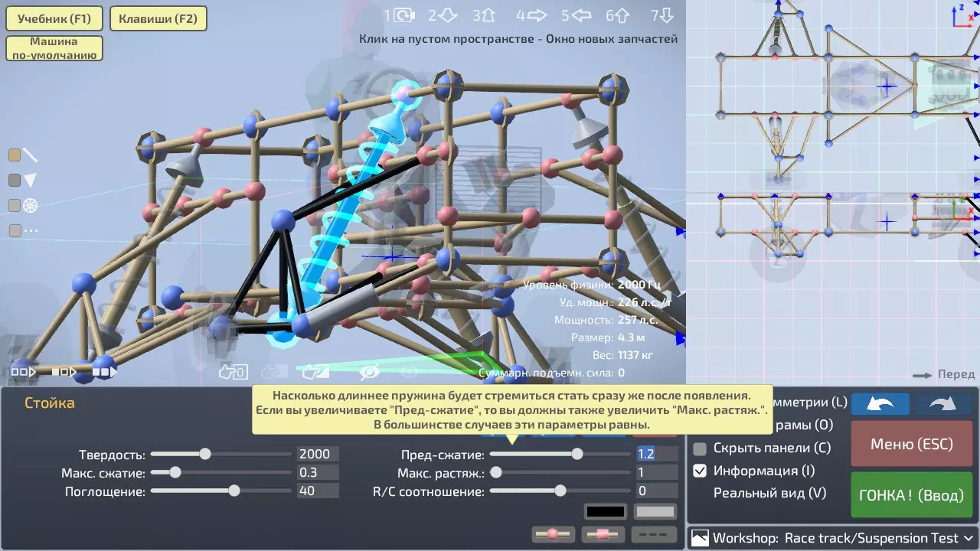Adjust the Пред-сжатие slider
980x551 pixels.
click(560, 454)
